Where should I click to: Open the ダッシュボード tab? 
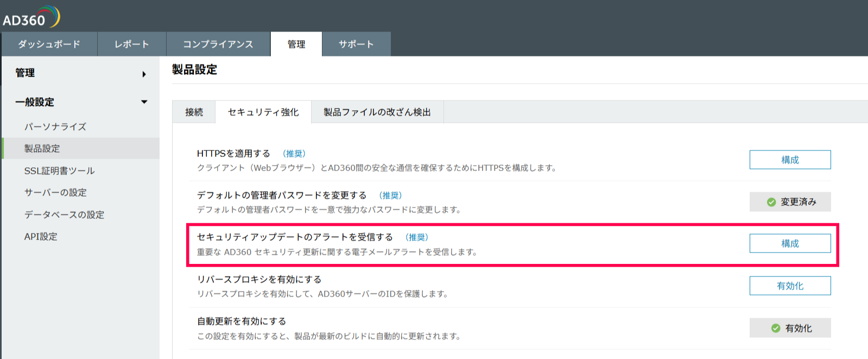coord(49,44)
